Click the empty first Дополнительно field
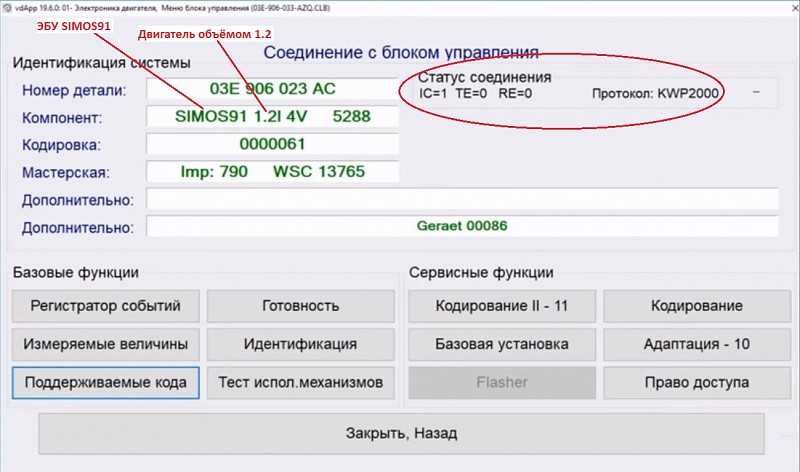 click(x=462, y=199)
